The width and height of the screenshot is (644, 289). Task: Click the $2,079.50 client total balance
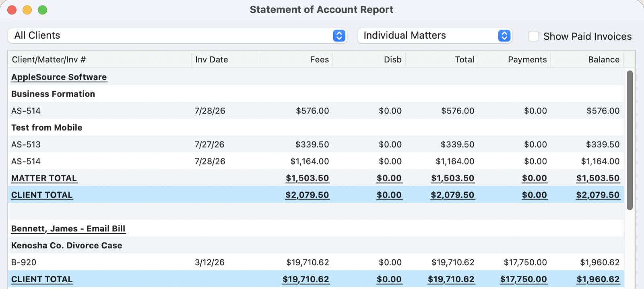598,195
